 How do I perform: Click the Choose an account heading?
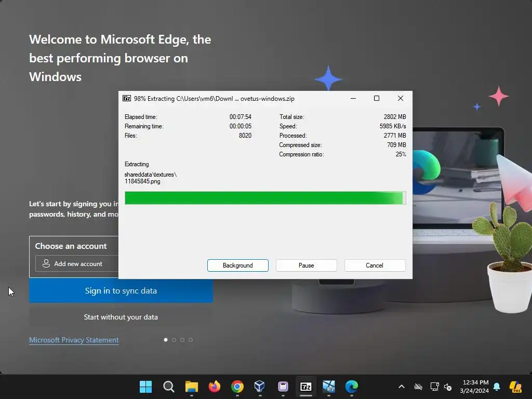pyautogui.click(x=71, y=246)
